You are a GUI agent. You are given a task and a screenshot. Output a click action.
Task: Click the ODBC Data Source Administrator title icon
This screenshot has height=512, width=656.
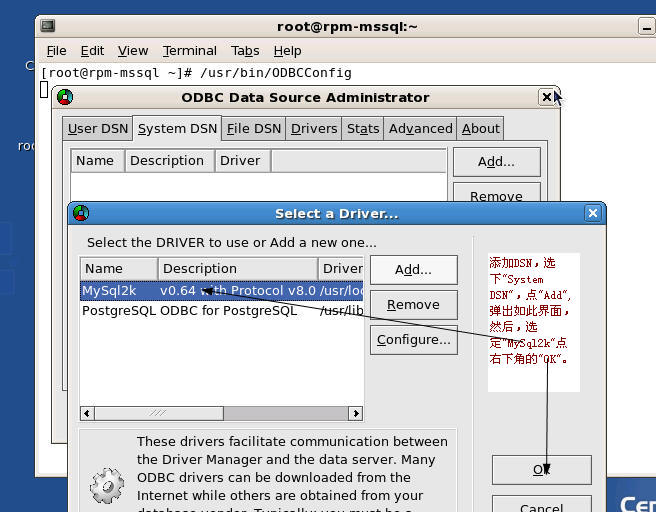coord(65,97)
